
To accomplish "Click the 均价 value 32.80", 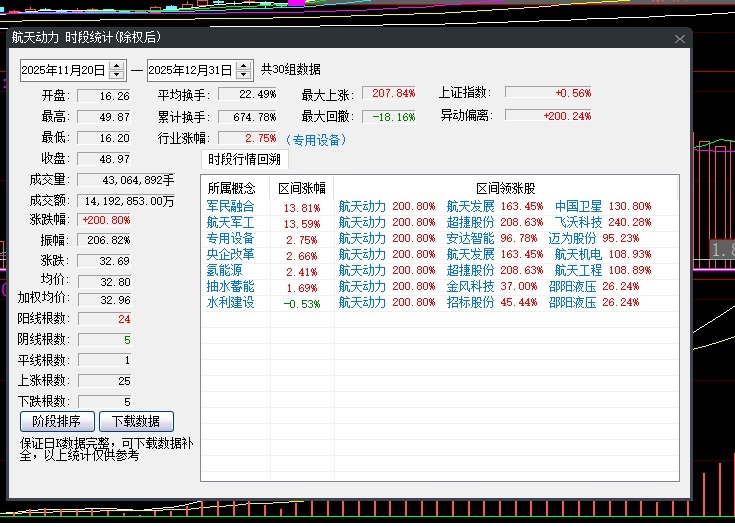I will 105,282.
